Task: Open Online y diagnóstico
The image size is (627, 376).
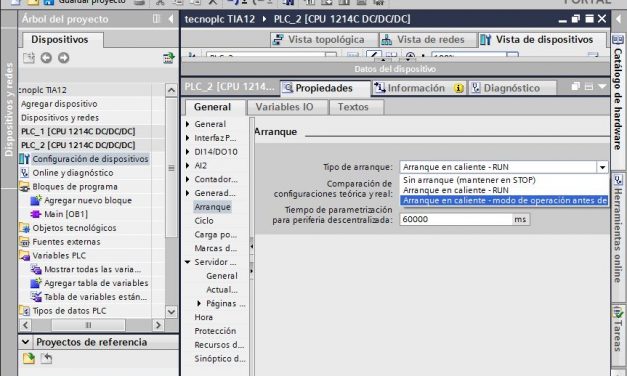Action: tap(73, 173)
